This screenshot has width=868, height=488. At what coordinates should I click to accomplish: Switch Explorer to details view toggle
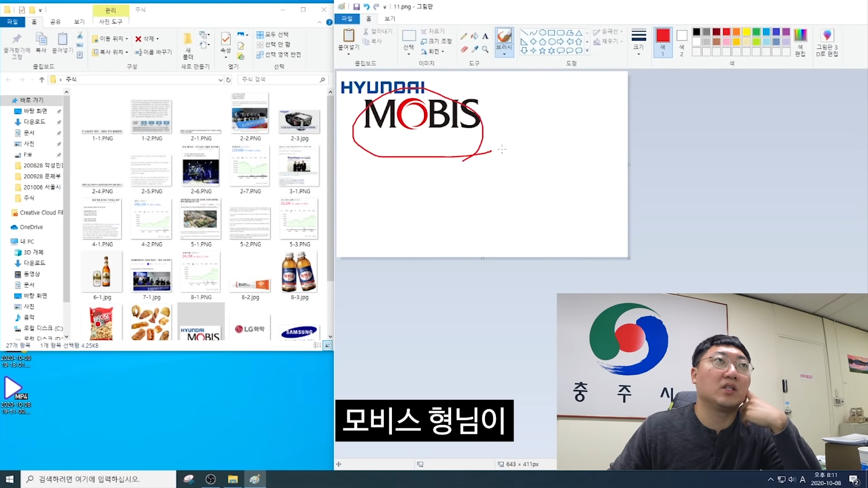tap(317, 346)
